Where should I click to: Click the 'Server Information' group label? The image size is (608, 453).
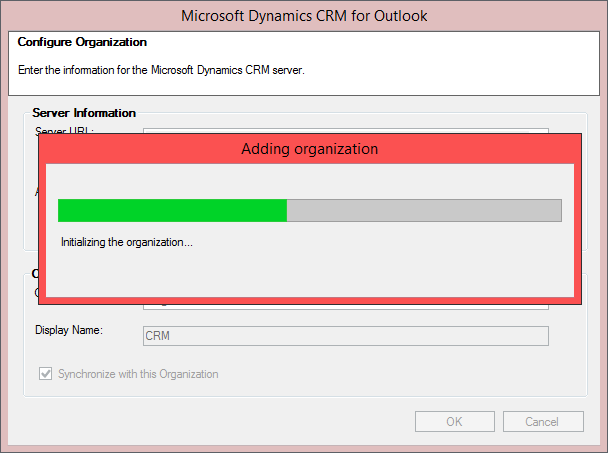[84, 113]
